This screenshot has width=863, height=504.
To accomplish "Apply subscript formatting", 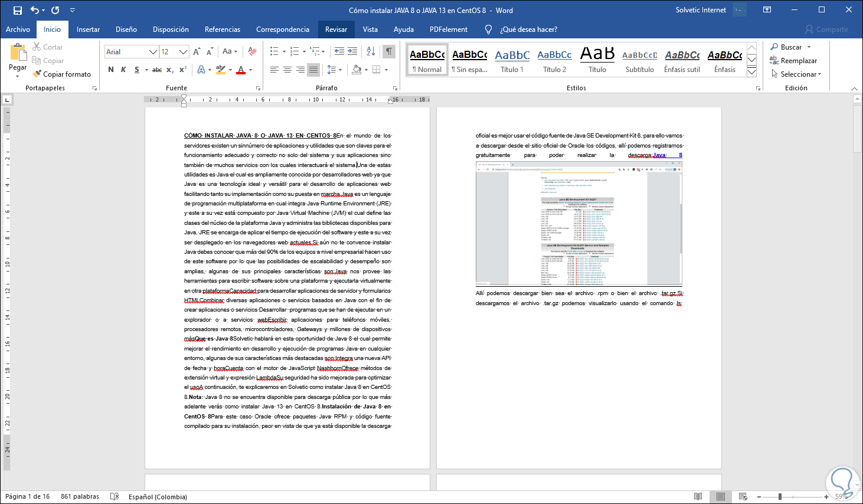I will [170, 70].
